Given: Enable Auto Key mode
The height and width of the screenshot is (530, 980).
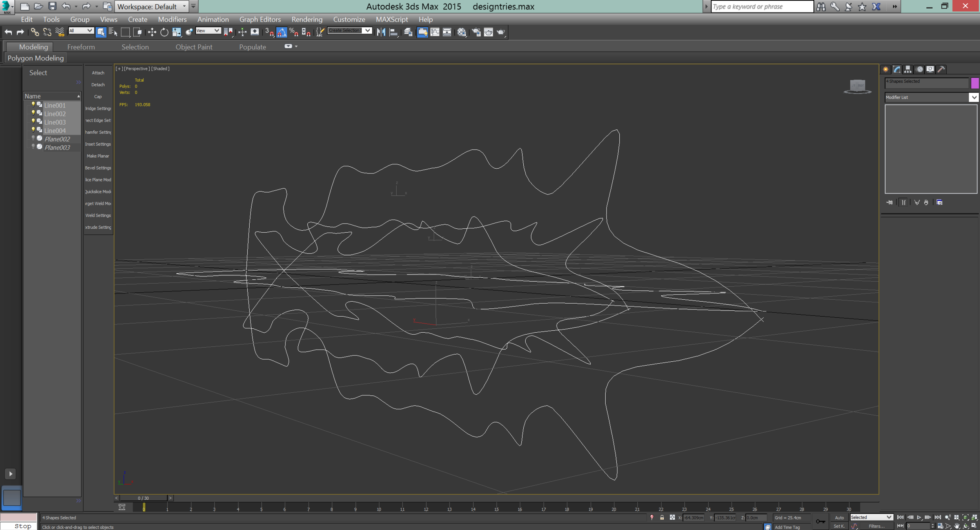Looking at the screenshot, I should click(x=839, y=517).
